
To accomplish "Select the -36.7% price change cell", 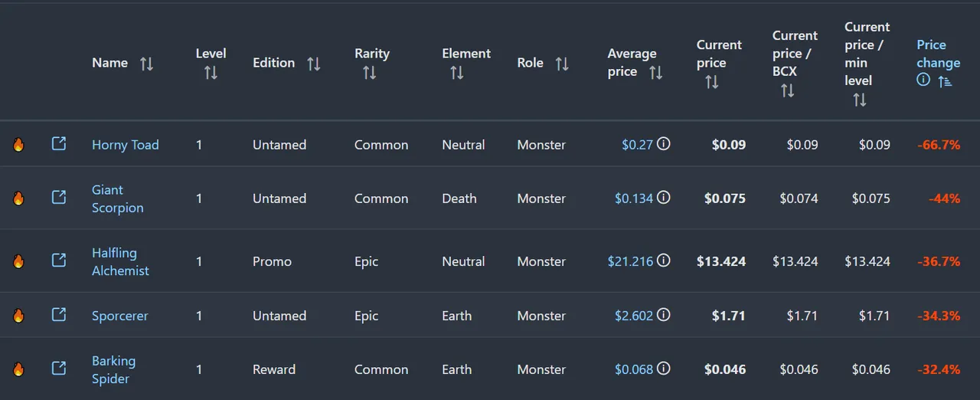I will point(939,261).
